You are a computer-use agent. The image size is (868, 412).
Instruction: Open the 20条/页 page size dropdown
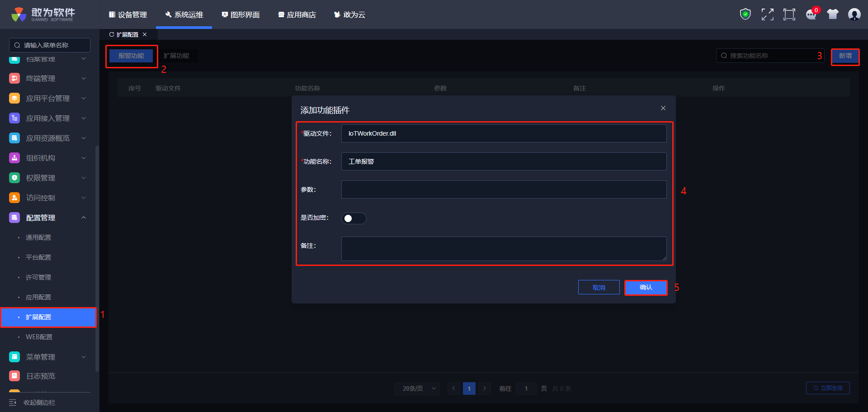click(417, 388)
